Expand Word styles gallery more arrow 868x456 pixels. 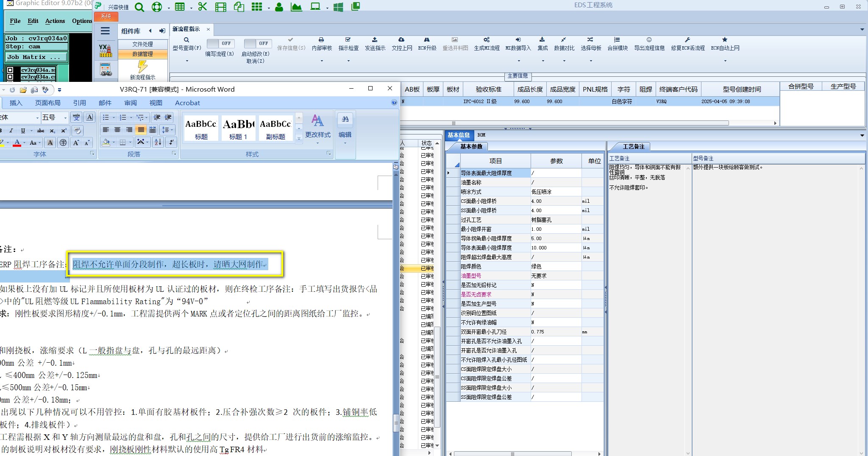point(299,138)
